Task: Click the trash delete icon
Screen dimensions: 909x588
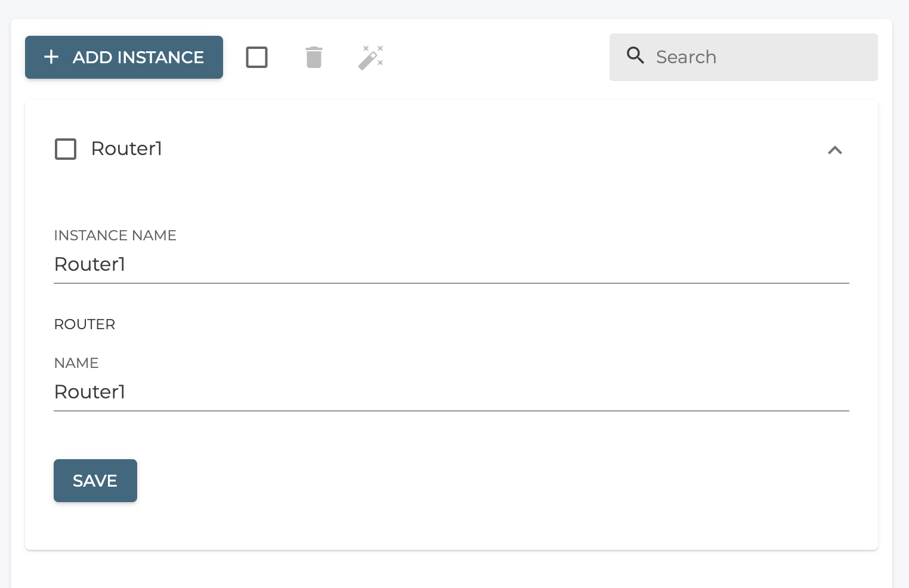Action: (314, 57)
